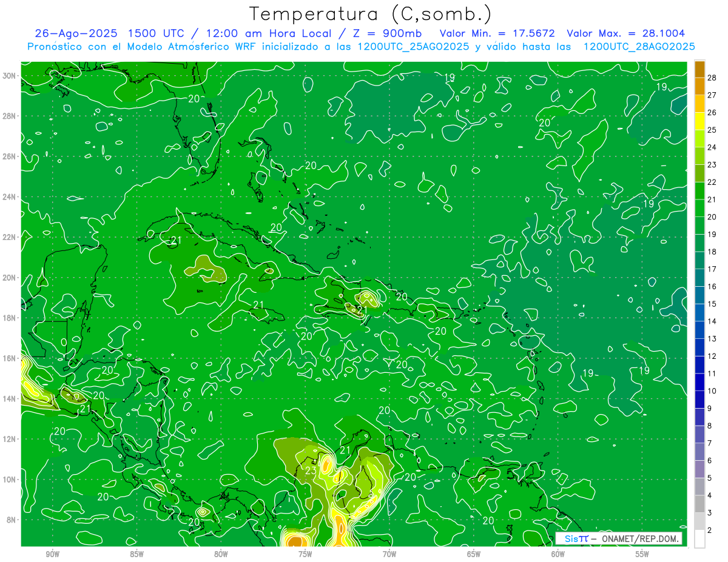This screenshot has width=728, height=562.
Task: Click the 16N latitude axis label
Action: click(x=9, y=358)
